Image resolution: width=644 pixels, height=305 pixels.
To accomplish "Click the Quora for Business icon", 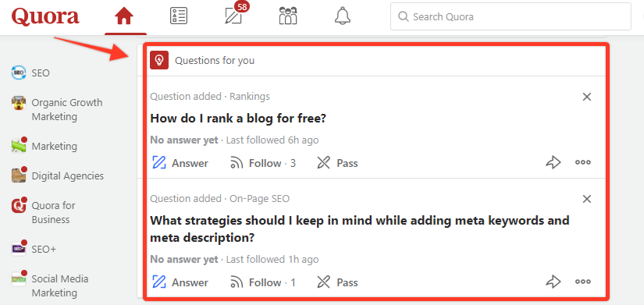I will [x=19, y=205].
